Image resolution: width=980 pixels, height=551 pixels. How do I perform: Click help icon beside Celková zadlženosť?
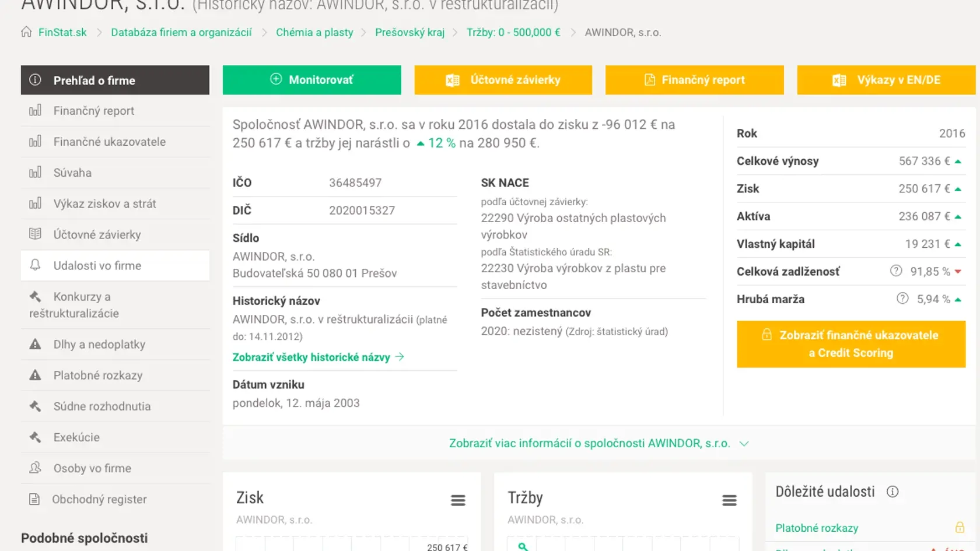896,271
